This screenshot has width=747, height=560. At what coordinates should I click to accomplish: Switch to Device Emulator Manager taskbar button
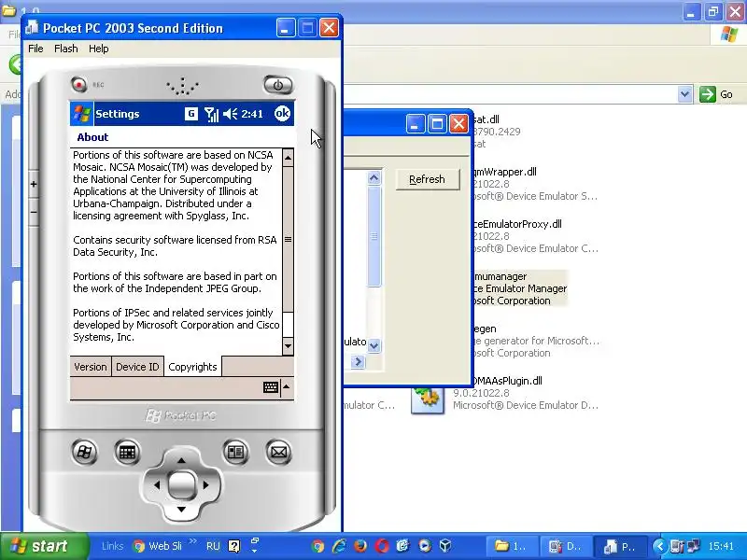(x=566, y=546)
